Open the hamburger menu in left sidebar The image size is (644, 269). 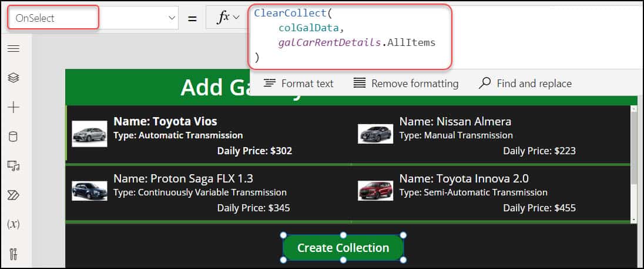(14, 48)
